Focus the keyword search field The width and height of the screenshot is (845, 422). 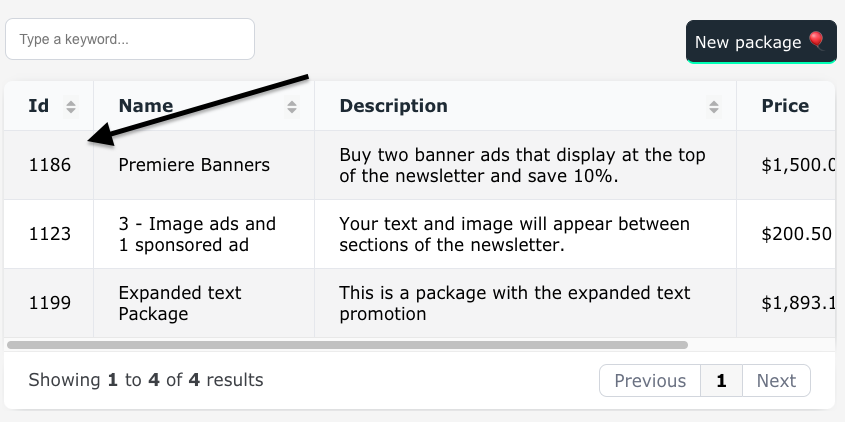click(x=130, y=39)
